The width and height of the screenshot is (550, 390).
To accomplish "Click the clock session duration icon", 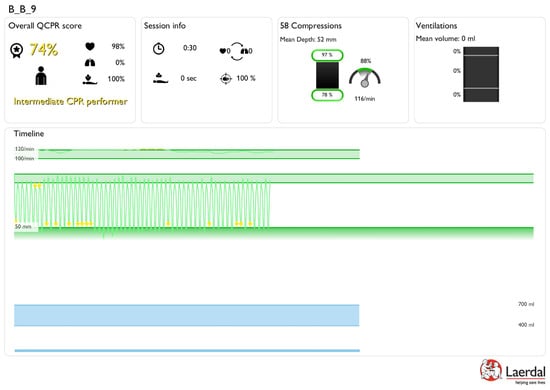I will pyautogui.click(x=159, y=48).
